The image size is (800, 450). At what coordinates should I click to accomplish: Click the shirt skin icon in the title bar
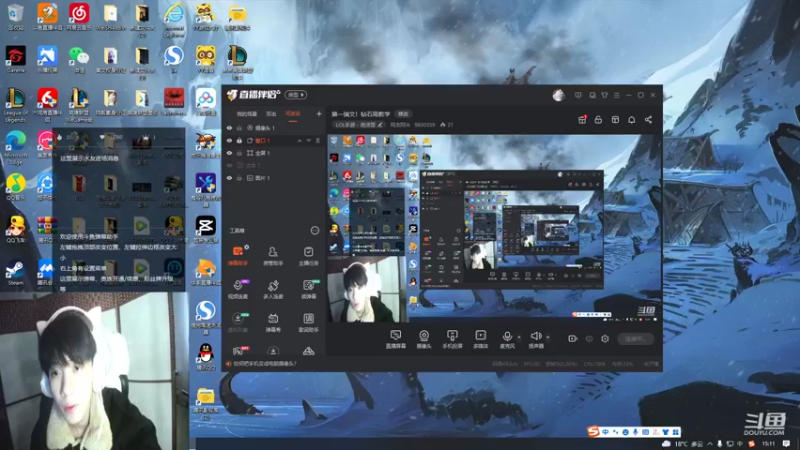point(605,95)
